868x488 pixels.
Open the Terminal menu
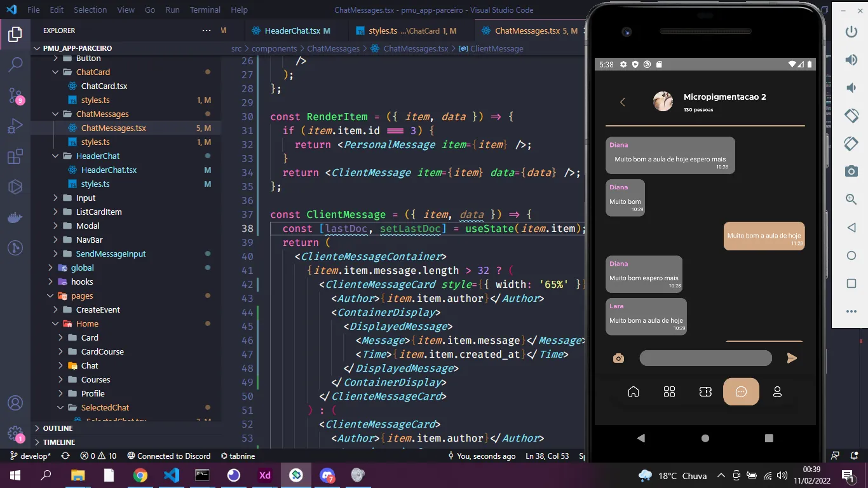point(205,10)
